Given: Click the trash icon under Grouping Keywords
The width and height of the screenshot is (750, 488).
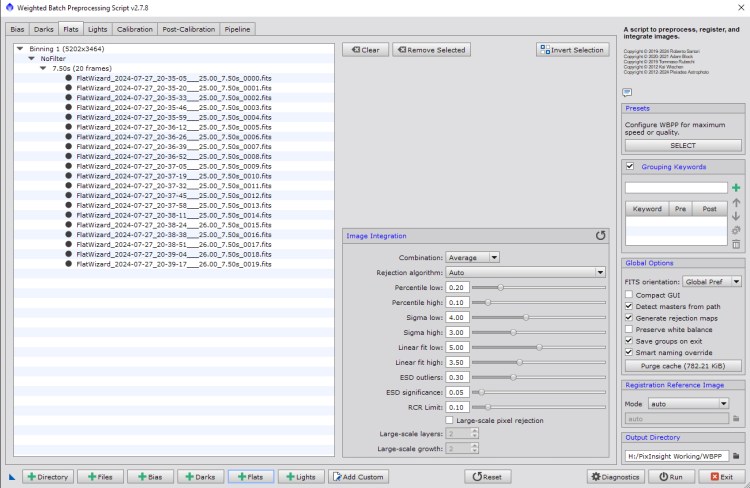Looking at the screenshot, I should (736, 244).
